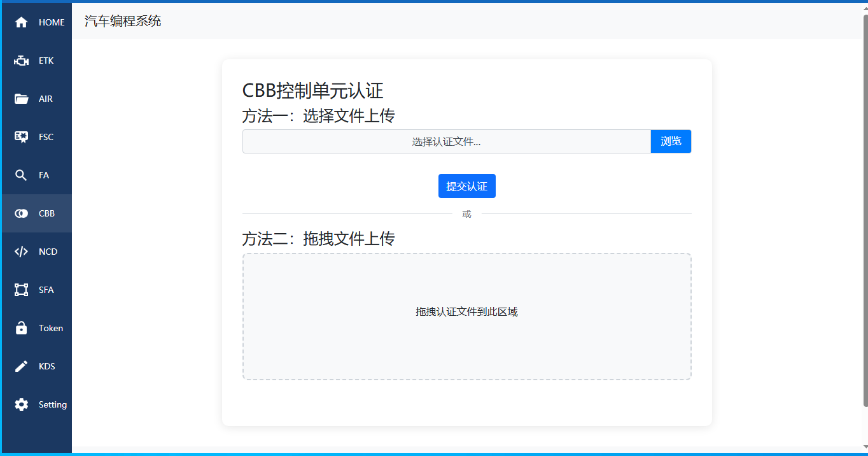Open Token label in sidebar
The width and height of the screenshot is (868, 456).
51,328
